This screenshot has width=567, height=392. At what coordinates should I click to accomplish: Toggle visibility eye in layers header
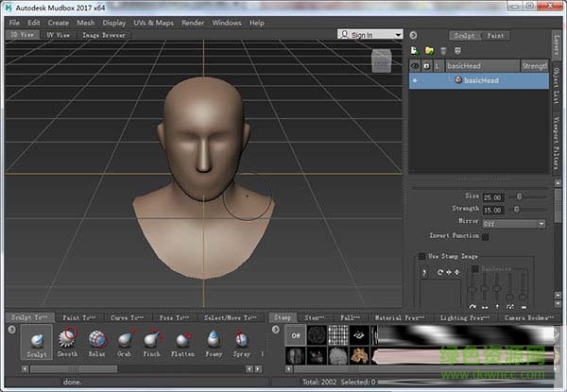click(x=415, y=66)
